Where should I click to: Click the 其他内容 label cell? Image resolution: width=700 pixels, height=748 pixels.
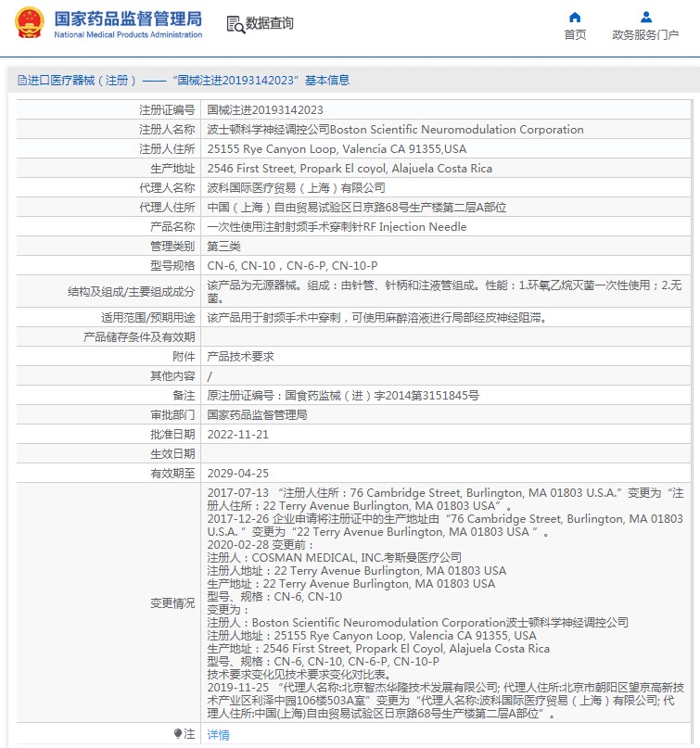coord(108,376)
